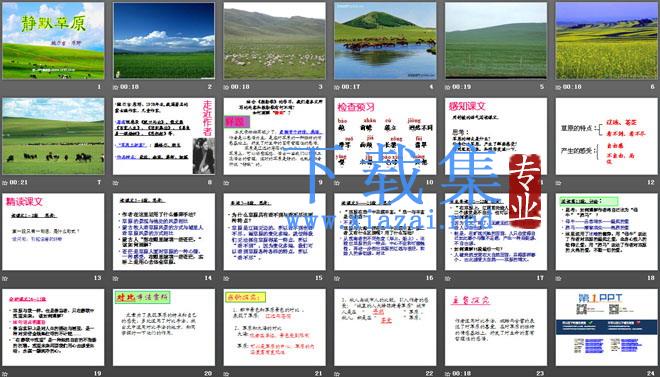This screenshot has height=377, width=660.
Task: Select slide 20 with 对比手法赏析 heading
Action: click(x=164, y=327)
